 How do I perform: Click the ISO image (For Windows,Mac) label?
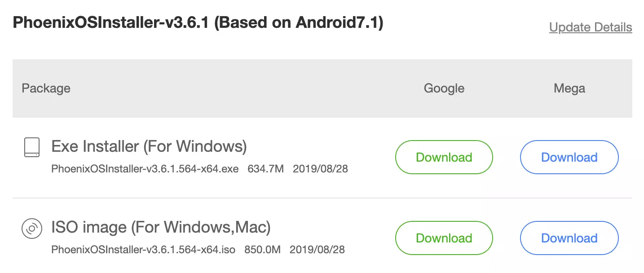(x=160, y=227)
